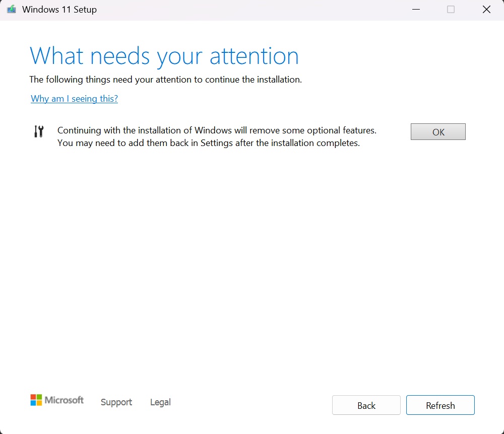Click the OK button beside the optional features warning
Screen dimensions: 504x434
(438, 131)
